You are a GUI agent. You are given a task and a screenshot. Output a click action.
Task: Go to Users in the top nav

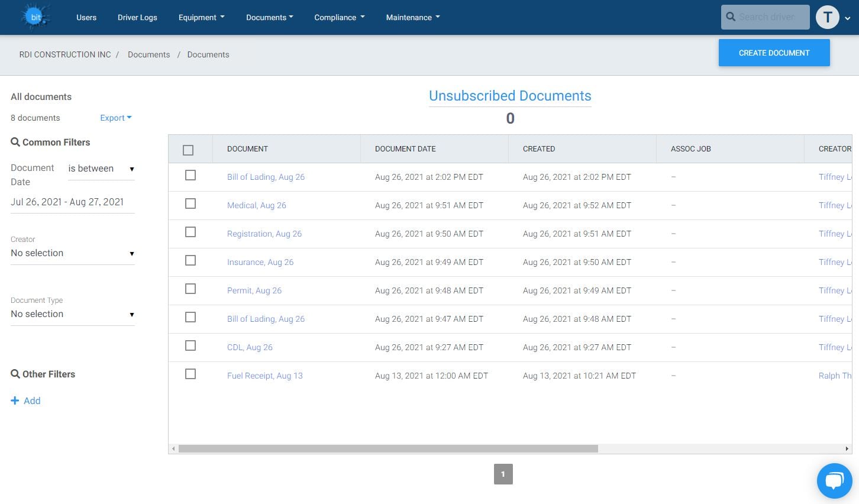pyautogui.click(x=86, y=17)
